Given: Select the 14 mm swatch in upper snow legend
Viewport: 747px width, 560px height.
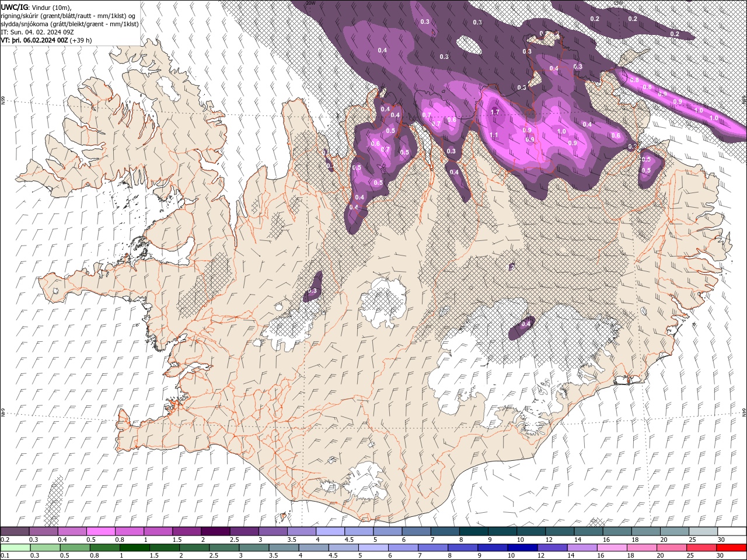Looking at the screenshot, I should (x=588, y=531).
